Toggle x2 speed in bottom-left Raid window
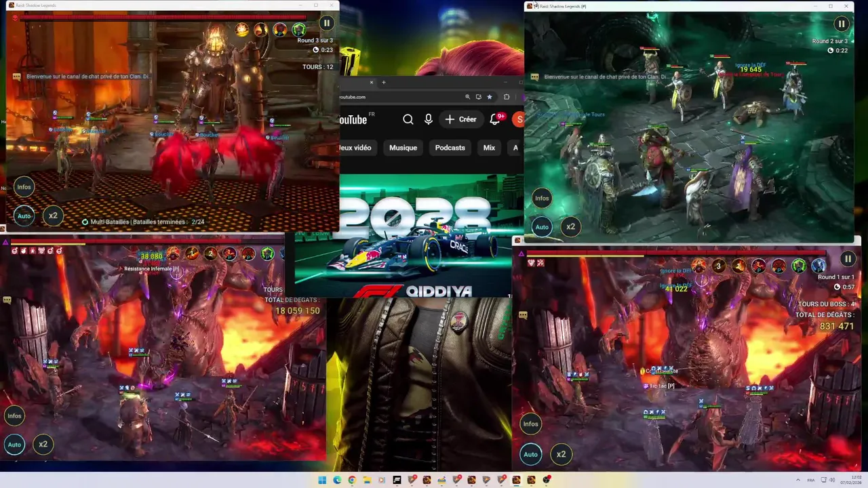The height and width of the screenshot is (488, 868). click(x=43, y=445)
